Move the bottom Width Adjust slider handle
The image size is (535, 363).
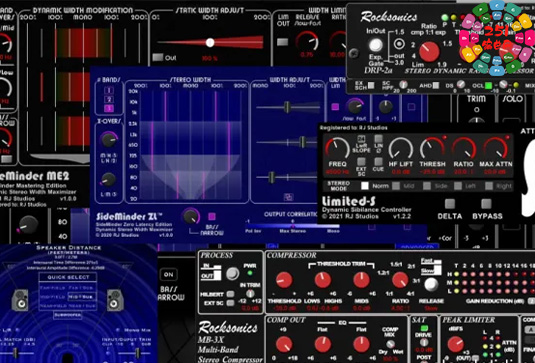(x=271, y=177)
